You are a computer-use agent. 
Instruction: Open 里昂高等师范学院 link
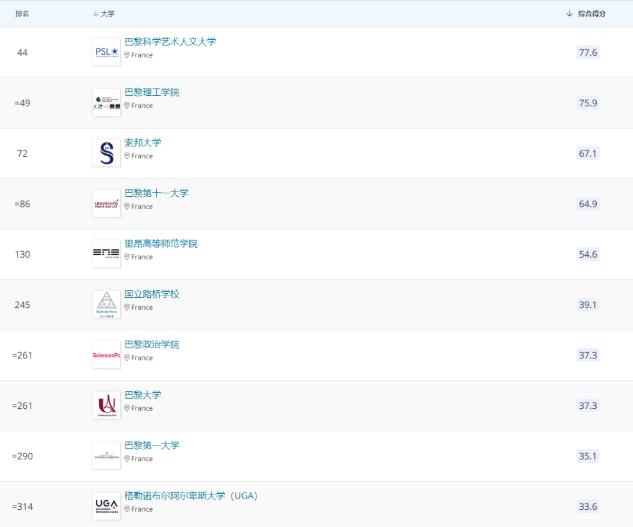(161, 244)
